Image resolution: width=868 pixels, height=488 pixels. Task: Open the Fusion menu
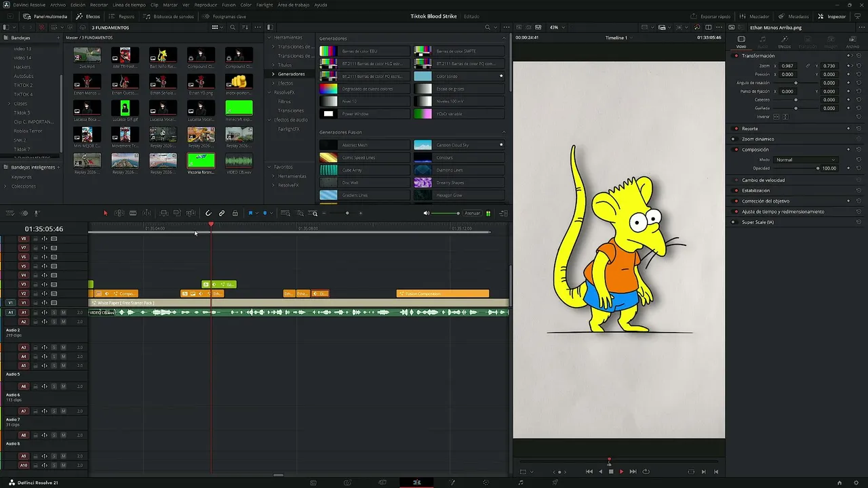pyautogui.click(x=229, y=5)
